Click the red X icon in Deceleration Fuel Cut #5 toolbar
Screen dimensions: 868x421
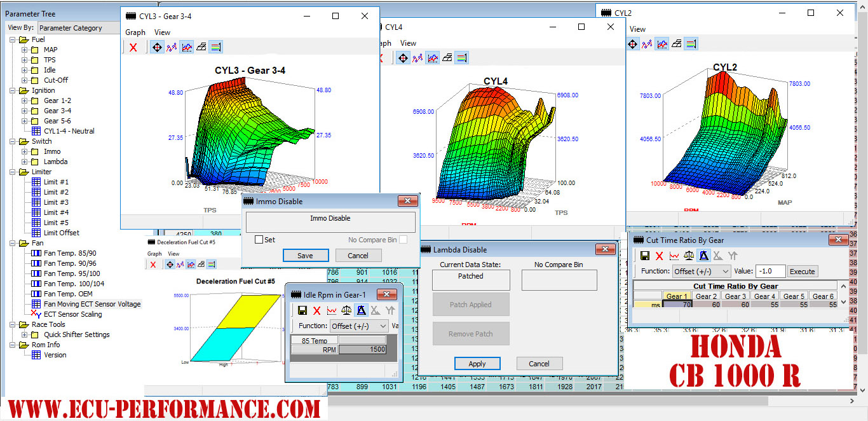tap(153, 265)
